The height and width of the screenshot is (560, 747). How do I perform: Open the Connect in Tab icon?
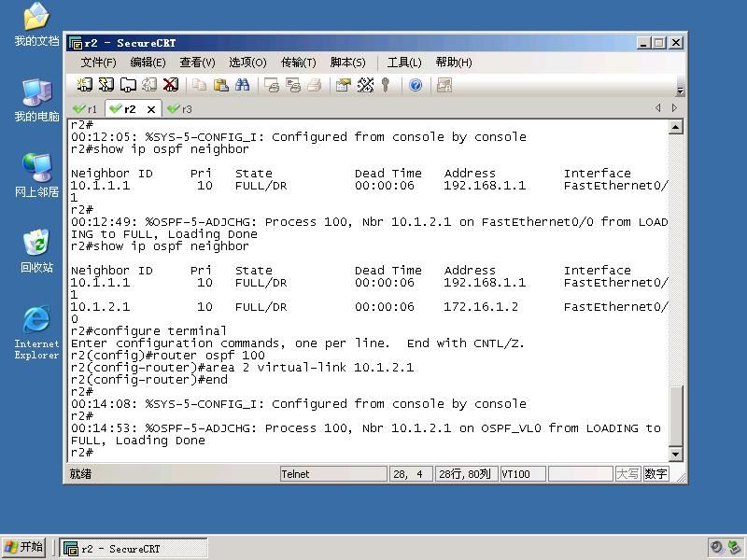tap(128, 85)
